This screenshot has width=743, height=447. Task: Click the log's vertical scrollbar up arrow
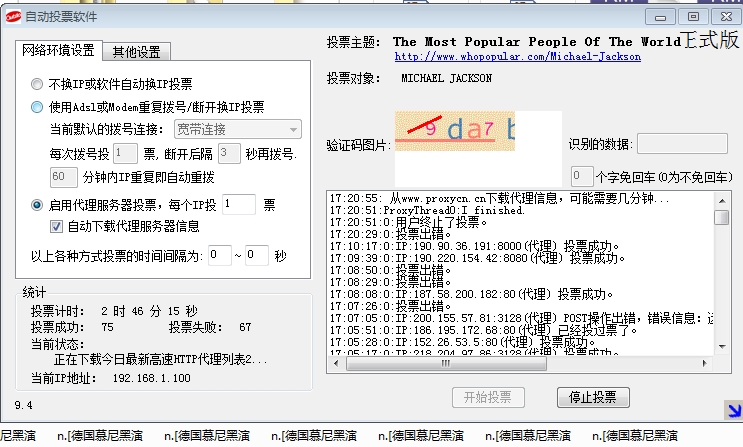tap(722, 201)
